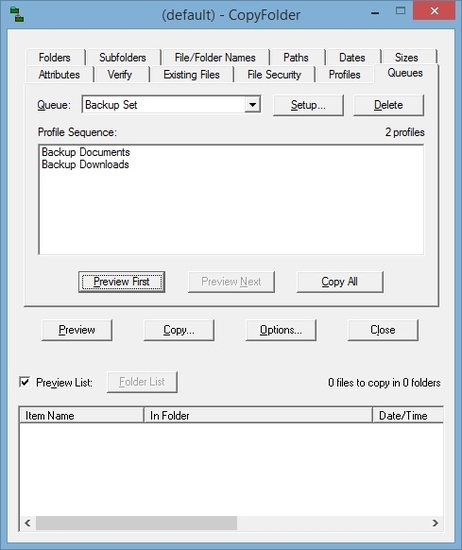Switch to the Profiles tab
This screenshot has width=462, height=550.
click(344, 74)
